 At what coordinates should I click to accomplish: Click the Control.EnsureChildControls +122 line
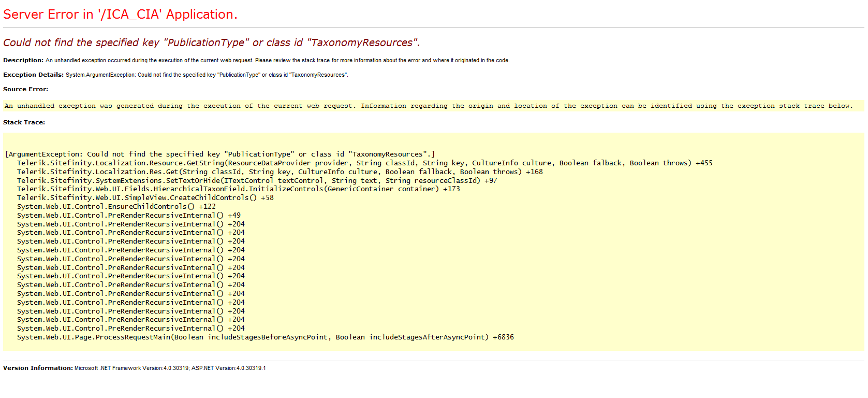116,206
